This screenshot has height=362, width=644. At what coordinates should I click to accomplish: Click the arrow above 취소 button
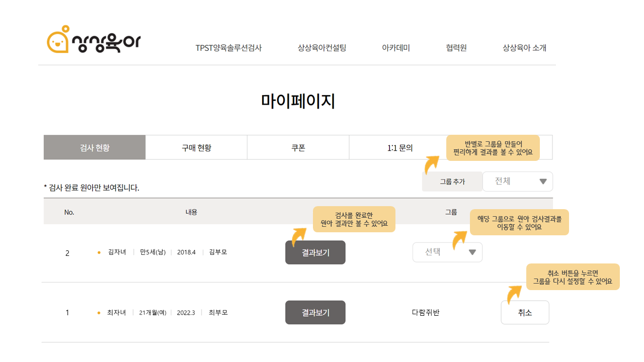click(x=514, y=295)
